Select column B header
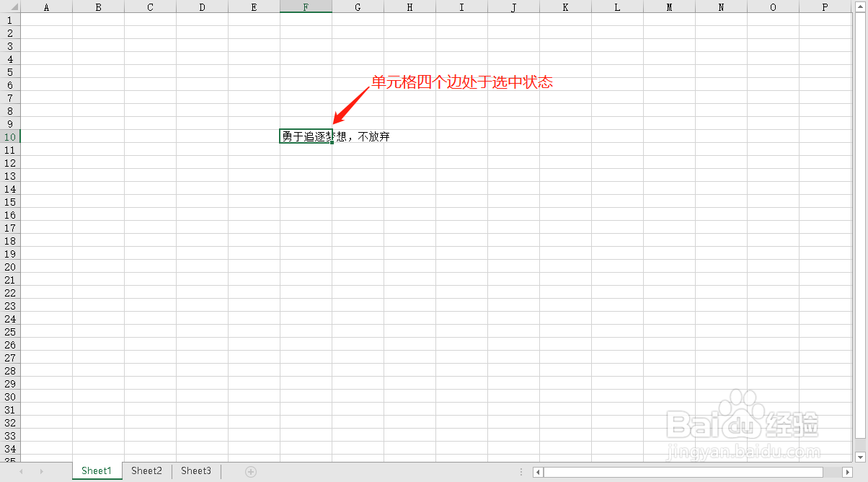 coord(98,6)
